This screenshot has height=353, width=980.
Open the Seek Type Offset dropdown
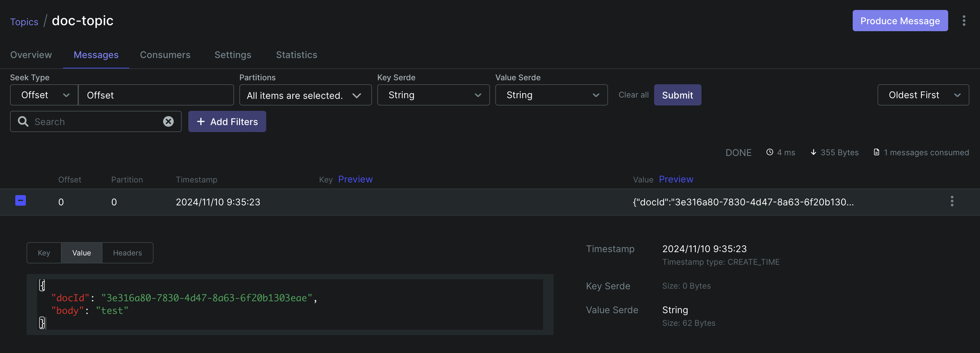[x=44, y=95]
